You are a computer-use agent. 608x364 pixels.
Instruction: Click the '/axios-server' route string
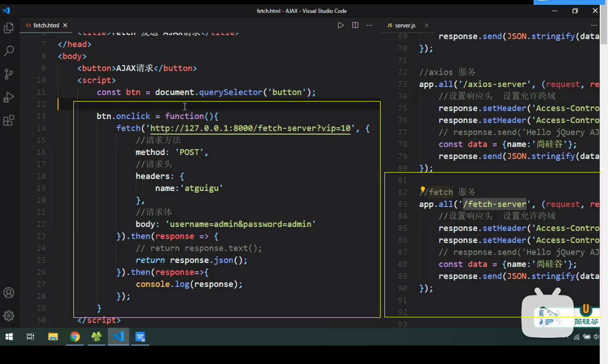coord(496,84)
